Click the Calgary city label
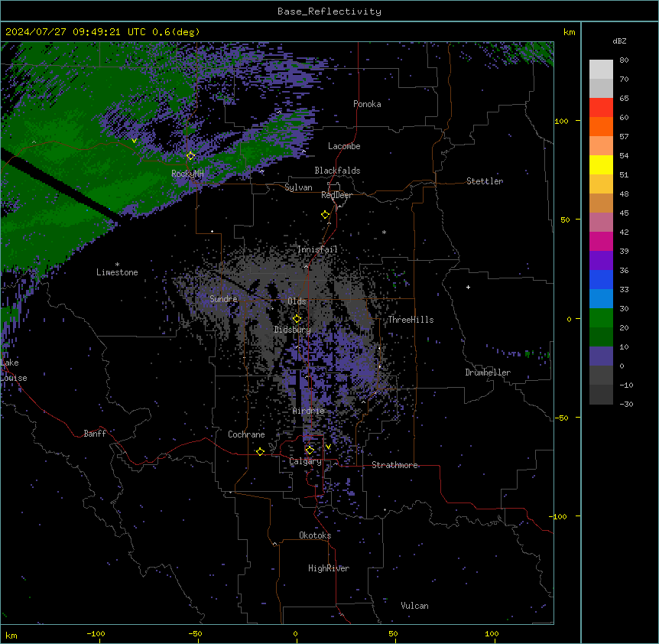 (x=305, y=461)
